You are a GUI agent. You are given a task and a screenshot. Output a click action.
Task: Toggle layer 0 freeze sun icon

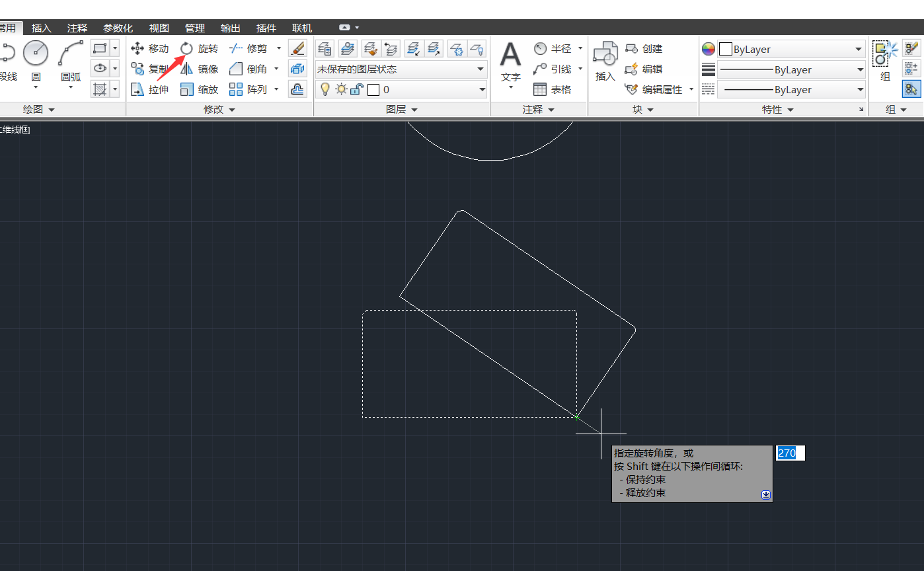(341, 89)
